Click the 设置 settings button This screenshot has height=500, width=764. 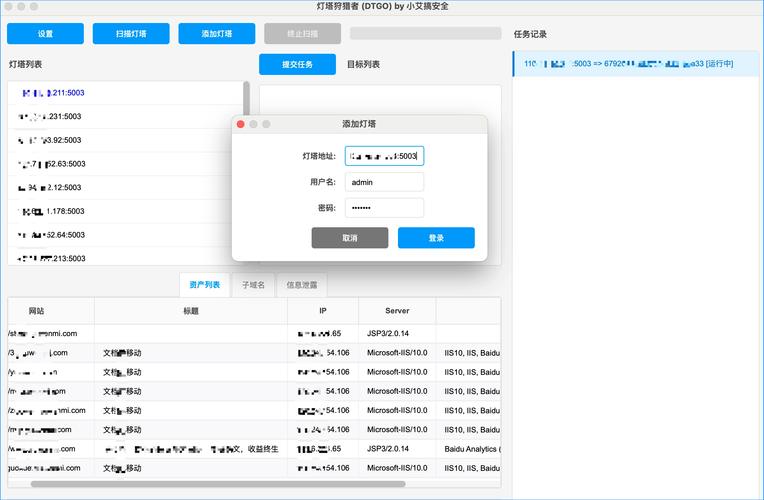tap(45, 34)
